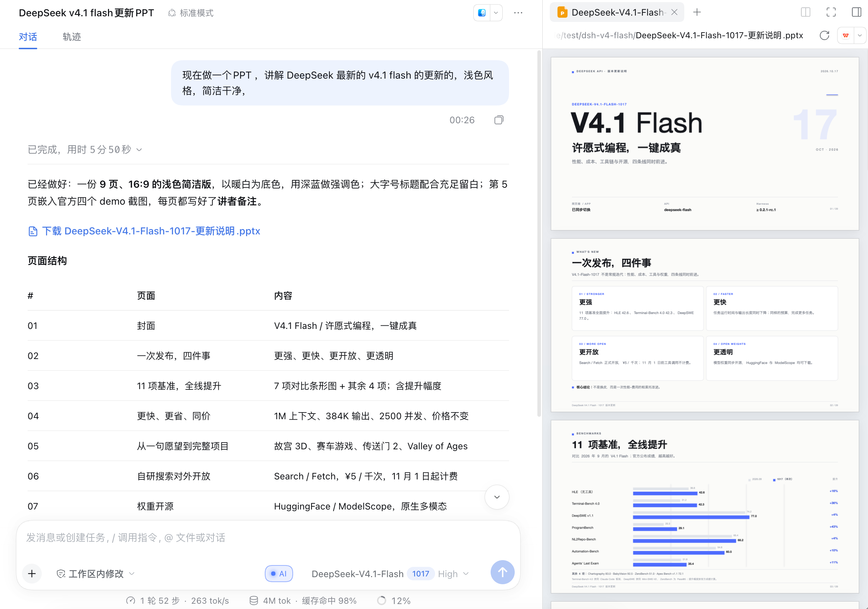Expand the 已完成 用时 details chevron
868x609 pixels.
click(139, 150)
